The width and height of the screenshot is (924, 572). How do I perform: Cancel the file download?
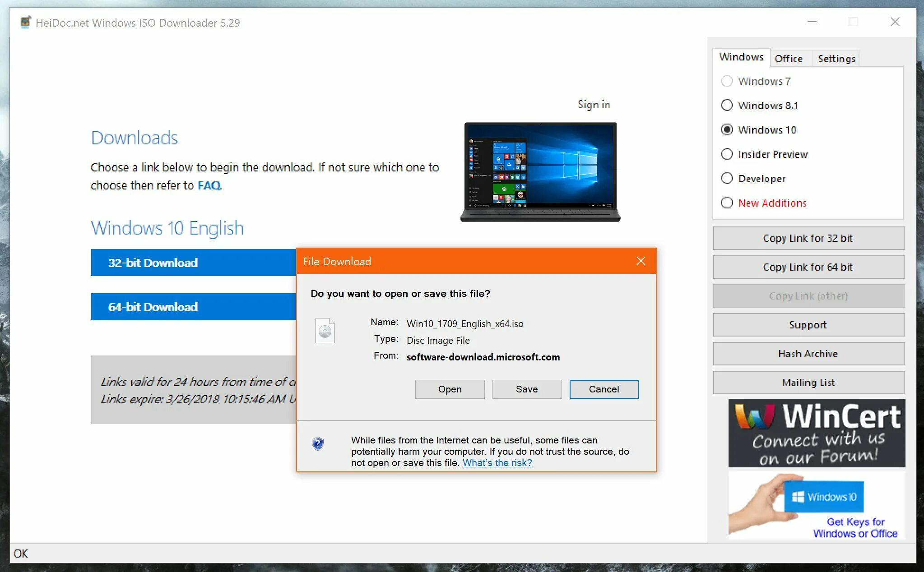point(604,389)
